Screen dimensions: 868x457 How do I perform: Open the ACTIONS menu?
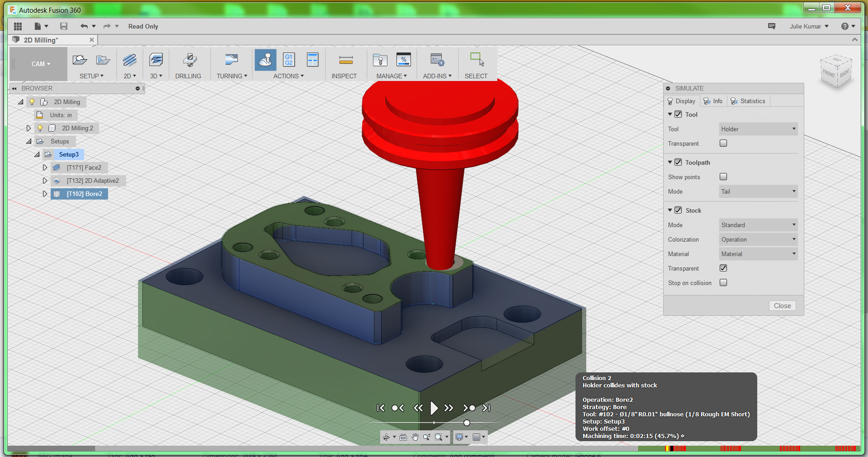(288, 76)
